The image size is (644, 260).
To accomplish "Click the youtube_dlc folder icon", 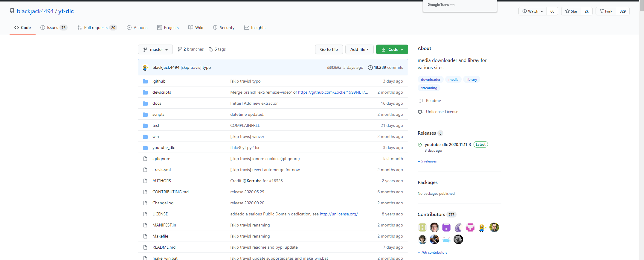I will 145,148.
